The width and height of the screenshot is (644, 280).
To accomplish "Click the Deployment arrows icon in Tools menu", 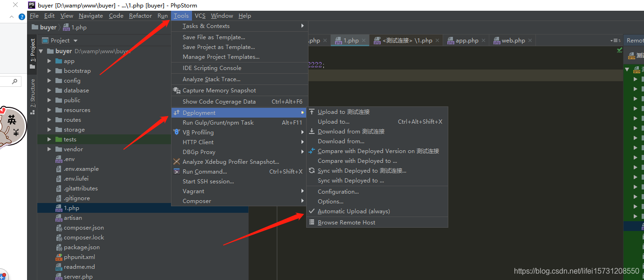I will click(x=177, y=112).
